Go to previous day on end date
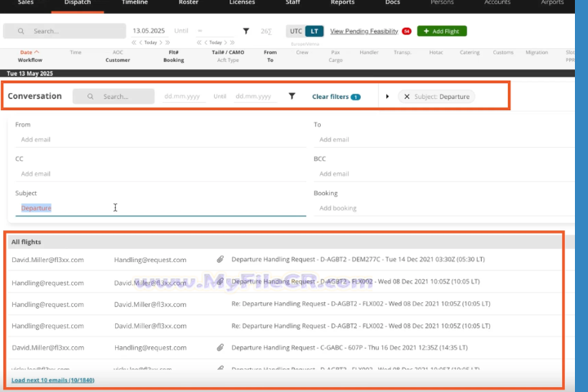The image size is (588, 392). tap(206, 42)
